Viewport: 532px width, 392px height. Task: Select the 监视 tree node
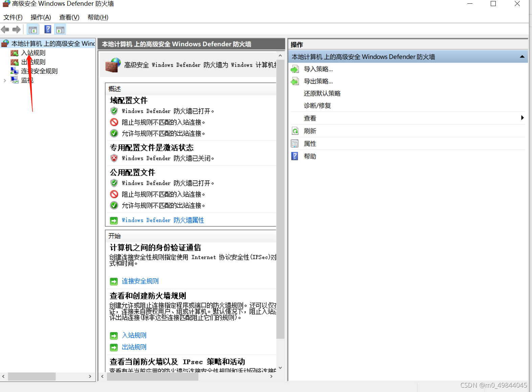(27, 80)
